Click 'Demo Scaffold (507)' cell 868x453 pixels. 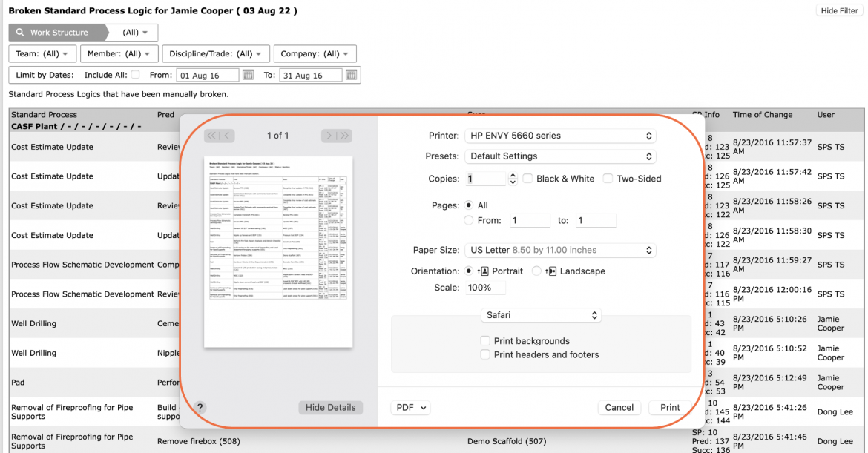[507, 441]
